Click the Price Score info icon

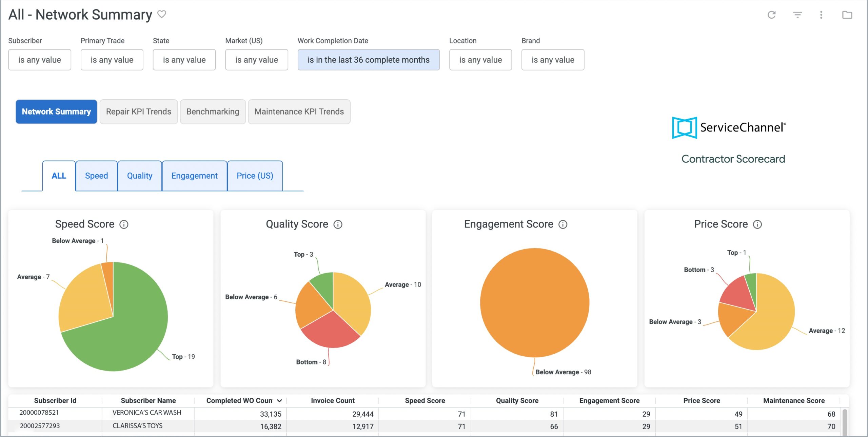click(x=757, y=224)
